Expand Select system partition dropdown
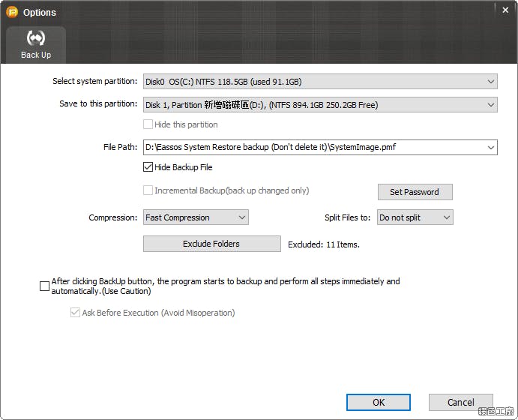 pyautogui.click(x=320, y=82)
